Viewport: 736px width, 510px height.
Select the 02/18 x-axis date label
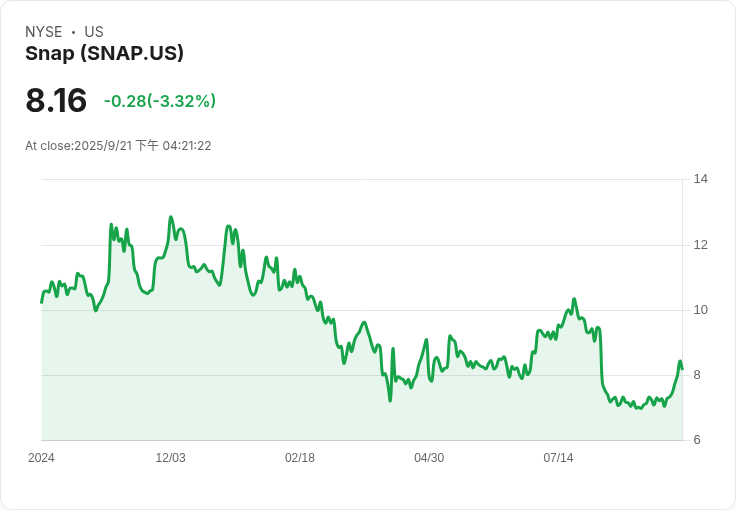pyautogui.click(x=300, y=458)
